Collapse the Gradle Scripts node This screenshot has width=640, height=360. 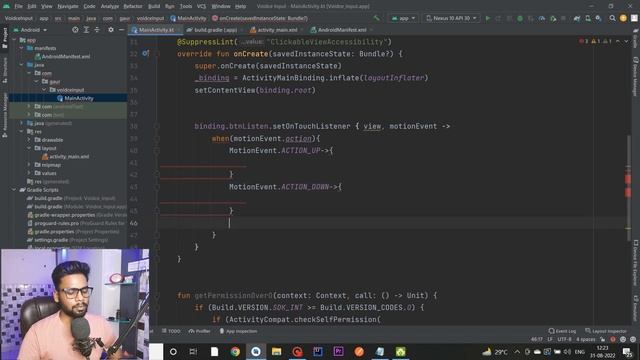click(x=14, y=190)
